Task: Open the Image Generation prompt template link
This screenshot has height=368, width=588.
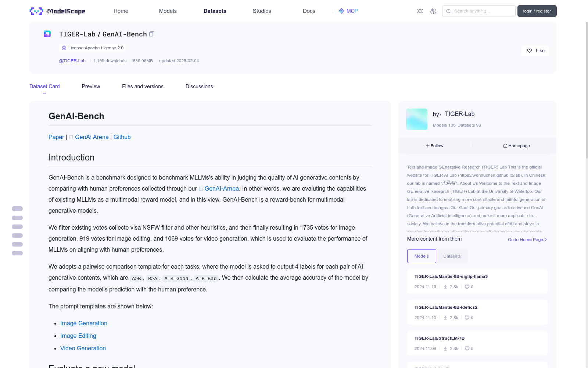Action: 84,323
